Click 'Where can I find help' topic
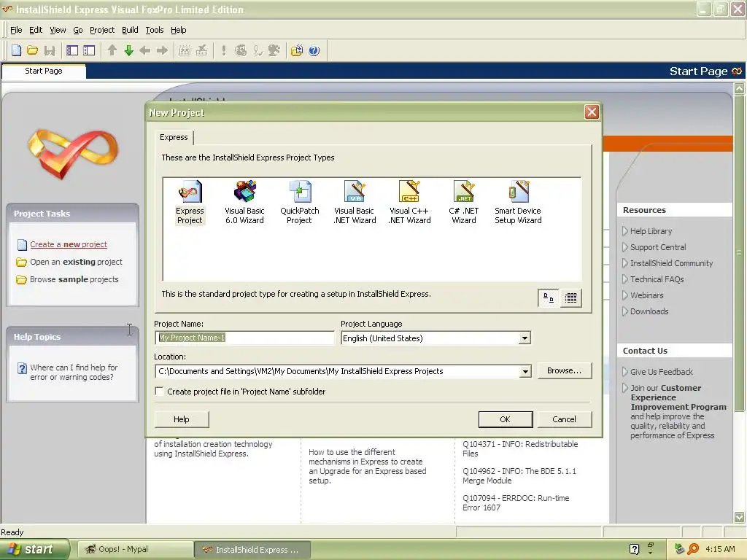 [x=74, y=373]
